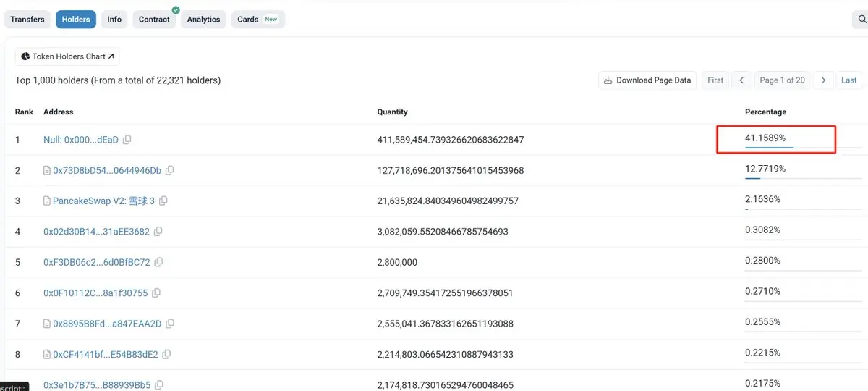Open the Token Holders Chart

point(67,56)
